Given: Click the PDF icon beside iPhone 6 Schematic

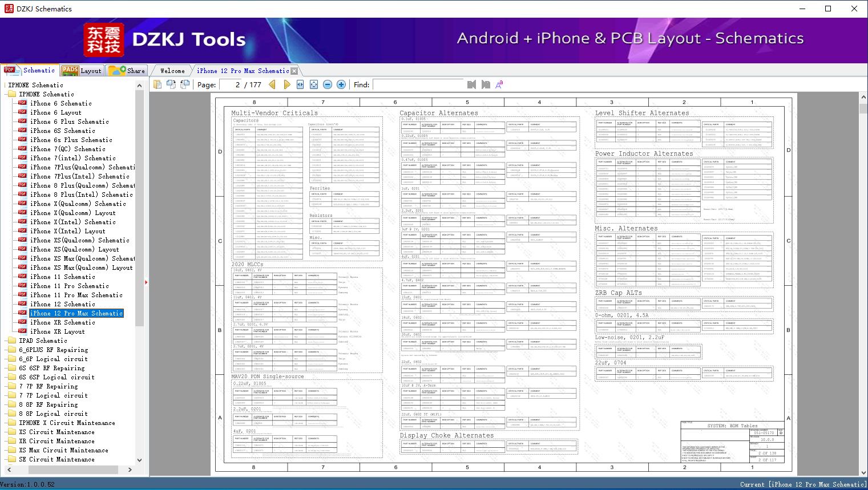Looking at the screenshot, I should pos(22,103).
